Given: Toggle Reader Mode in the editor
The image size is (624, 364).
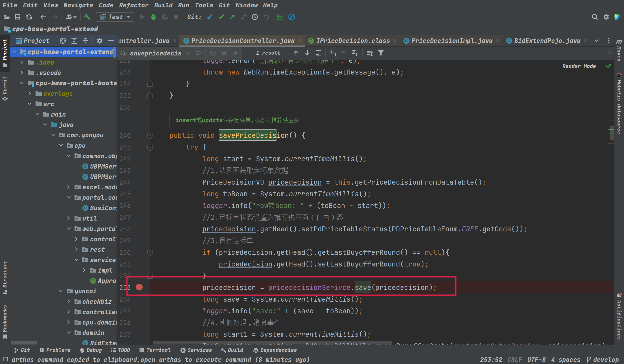Looking at the screenshot, I should coord(579,66).
